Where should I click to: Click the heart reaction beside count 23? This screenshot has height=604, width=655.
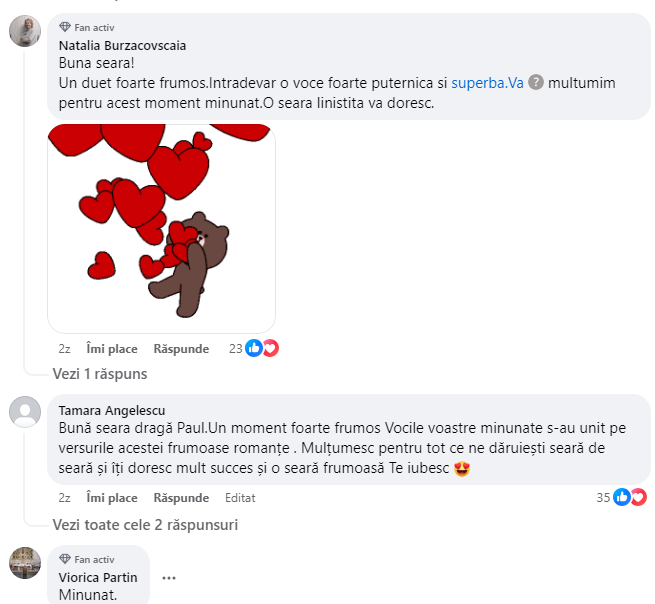coord(271,348)
